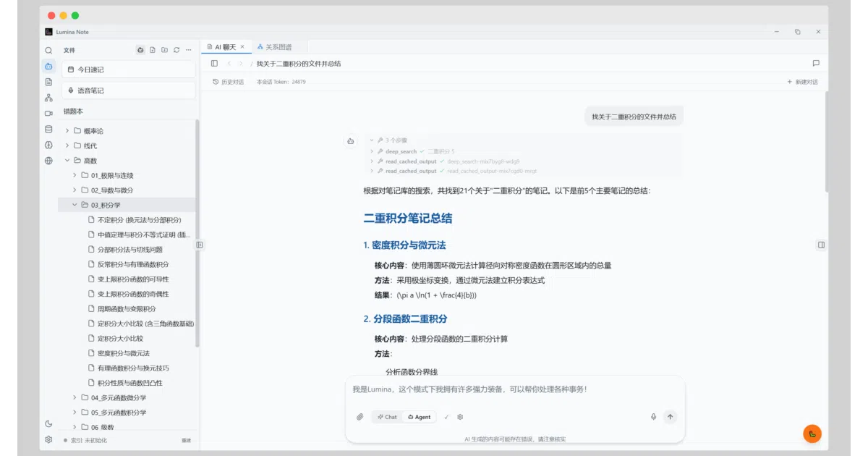The image size is (868, 456).
Task: Open the AI assistant robot icon in left sidebar
Action: pos(48,66)
